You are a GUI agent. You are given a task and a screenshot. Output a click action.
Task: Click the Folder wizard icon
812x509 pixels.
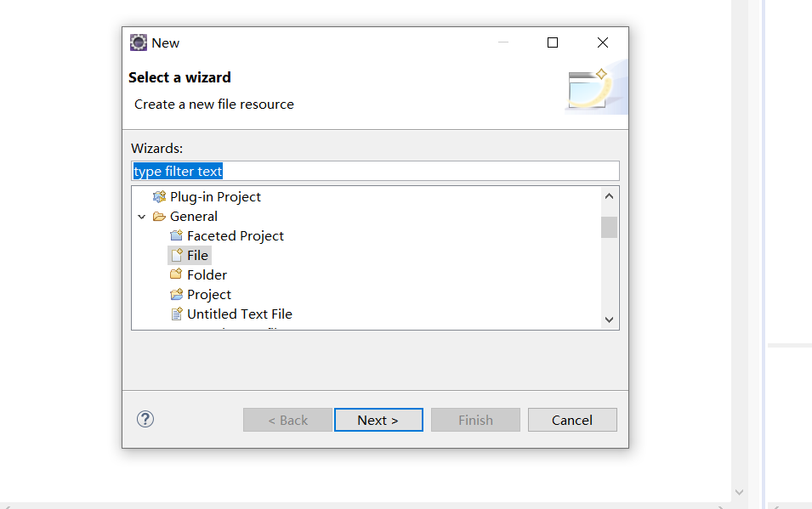(176, 274)
